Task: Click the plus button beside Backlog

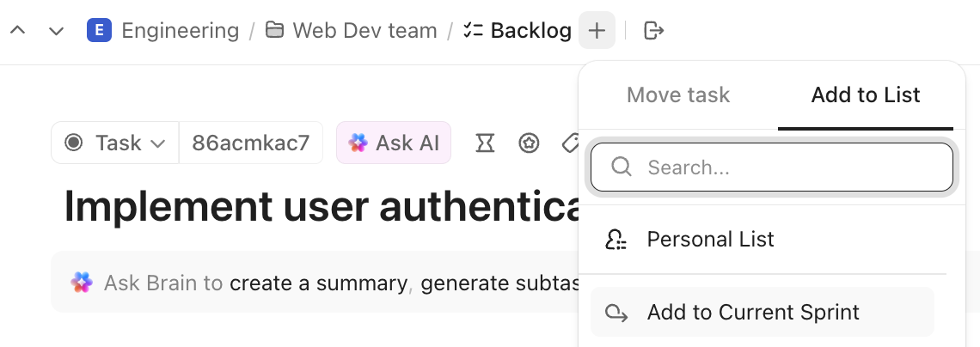Action: (x=597, y=32)
